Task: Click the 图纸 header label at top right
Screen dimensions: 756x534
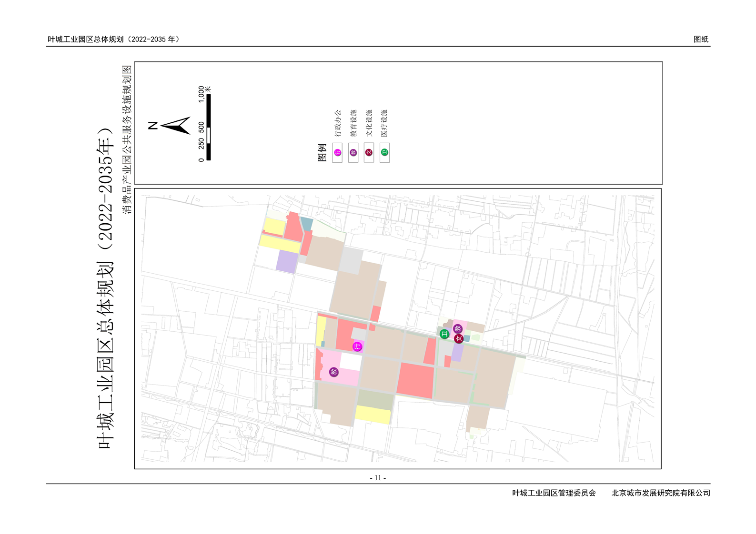Action: tap(701, 40)
